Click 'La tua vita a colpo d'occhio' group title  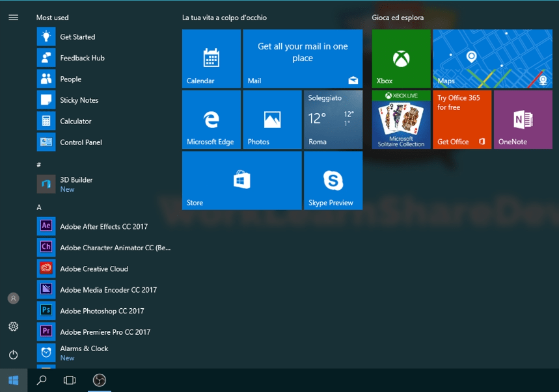tap(225, 18)
